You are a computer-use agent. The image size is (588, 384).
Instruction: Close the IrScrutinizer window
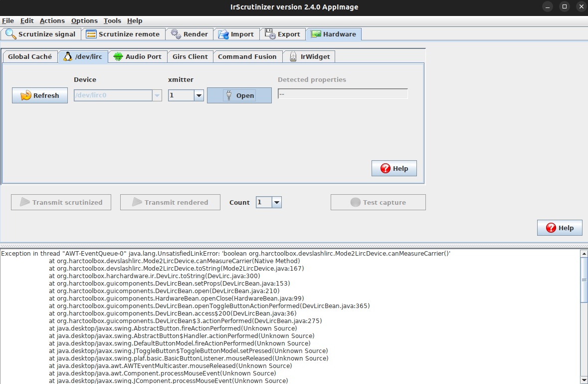click(x=581, y=7)
